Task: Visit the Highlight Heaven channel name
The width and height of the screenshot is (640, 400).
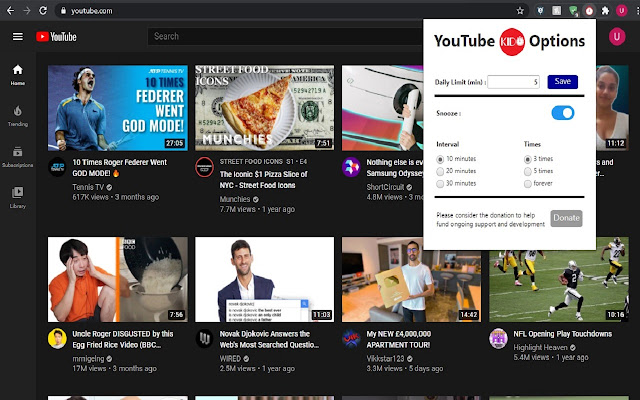Action: tap(540, 347)
